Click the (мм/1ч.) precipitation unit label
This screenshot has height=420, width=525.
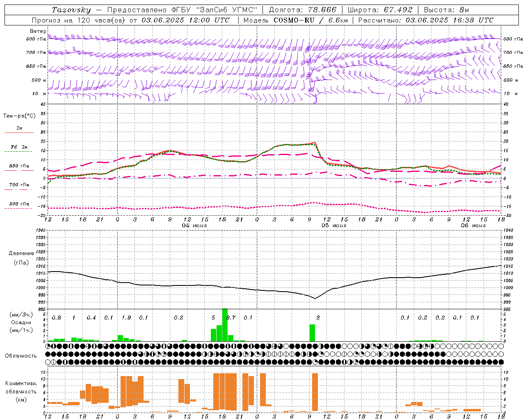(x=21, y=330)
